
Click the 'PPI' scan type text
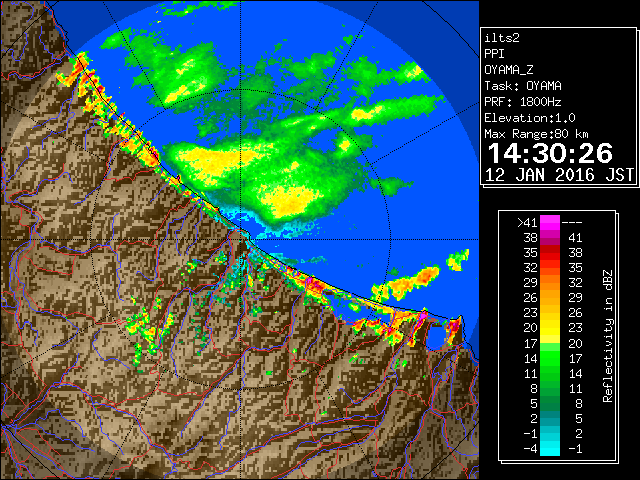point(494,54)
